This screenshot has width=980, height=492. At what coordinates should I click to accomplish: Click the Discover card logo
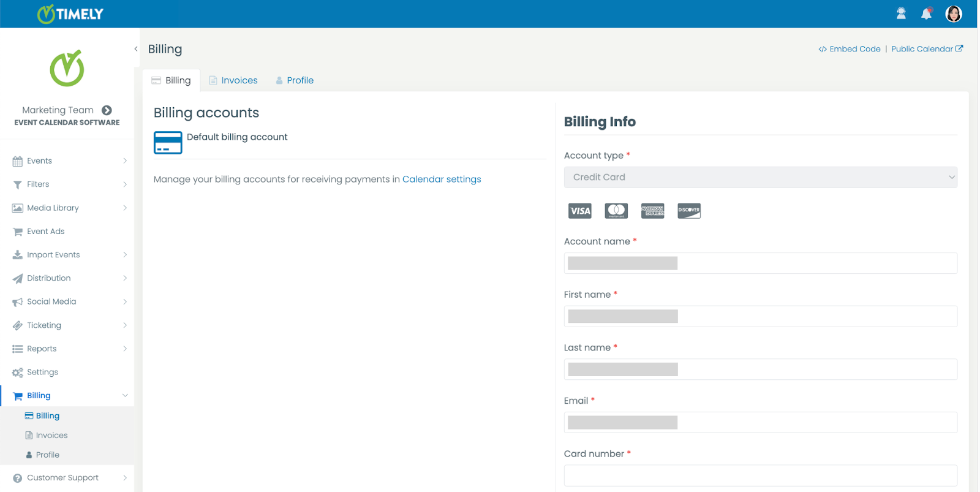point(689,211)
